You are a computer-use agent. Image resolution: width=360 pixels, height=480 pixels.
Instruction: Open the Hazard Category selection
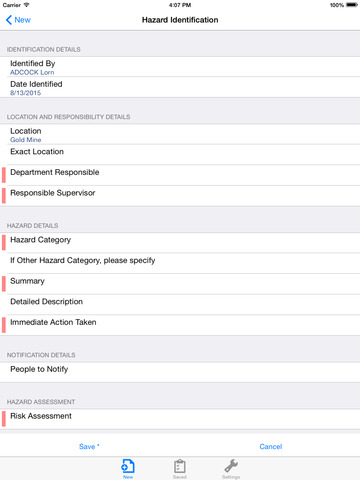click(x=180, y=243)
